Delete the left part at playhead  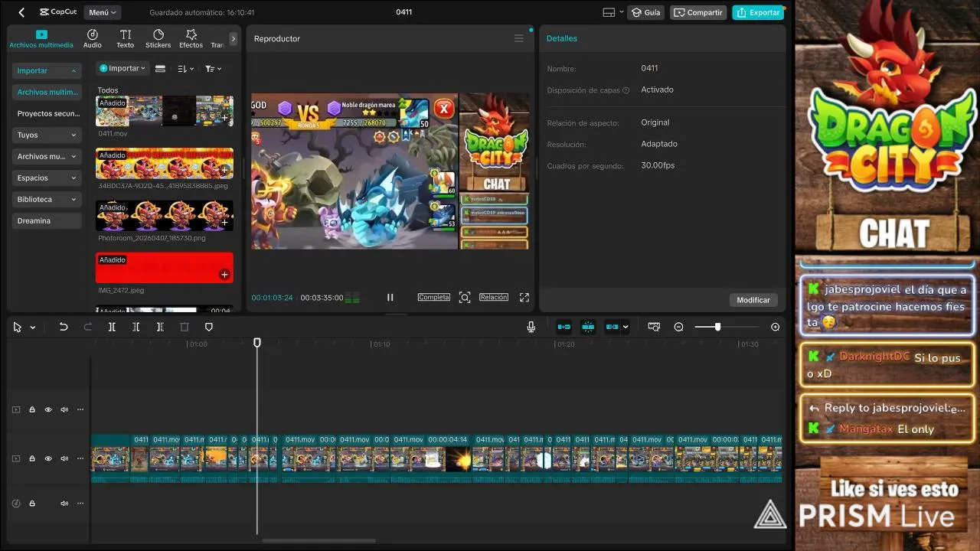136,327
